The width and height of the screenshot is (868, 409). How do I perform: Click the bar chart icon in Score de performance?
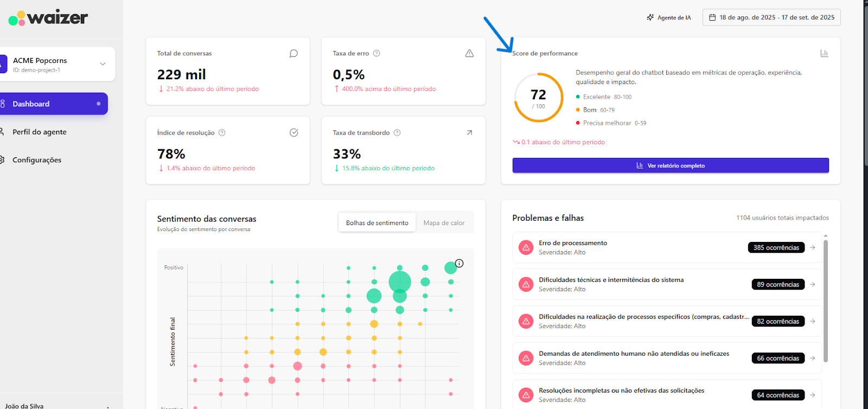[x=824, y=53]
